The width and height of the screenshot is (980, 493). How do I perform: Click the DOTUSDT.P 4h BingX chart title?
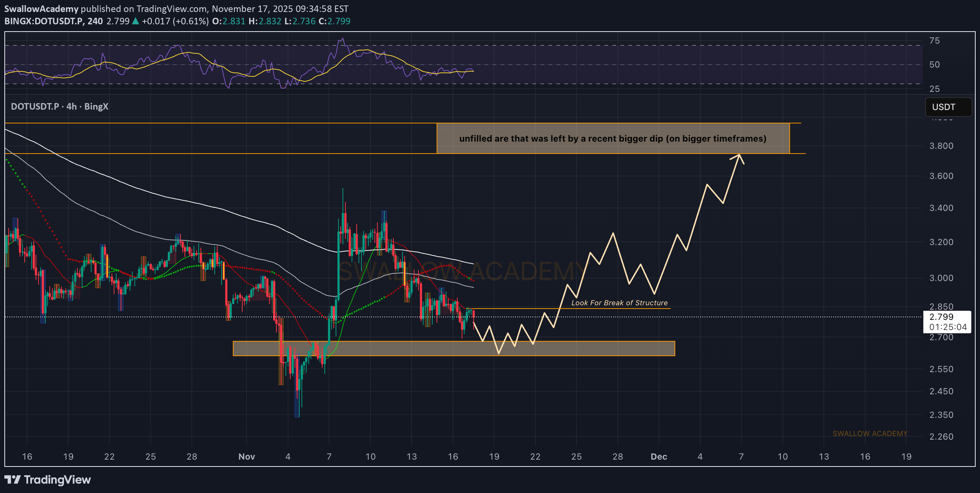(59, 106)
